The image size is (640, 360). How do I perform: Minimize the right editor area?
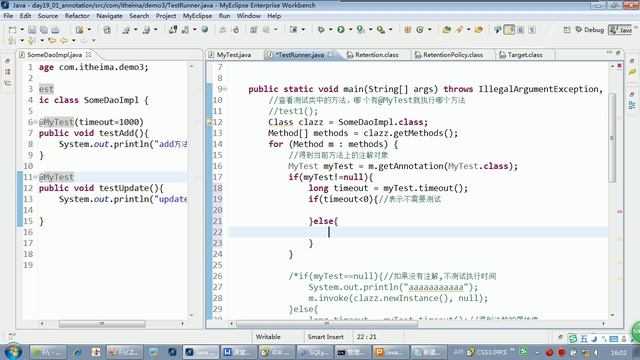click(x=609, y=53)
